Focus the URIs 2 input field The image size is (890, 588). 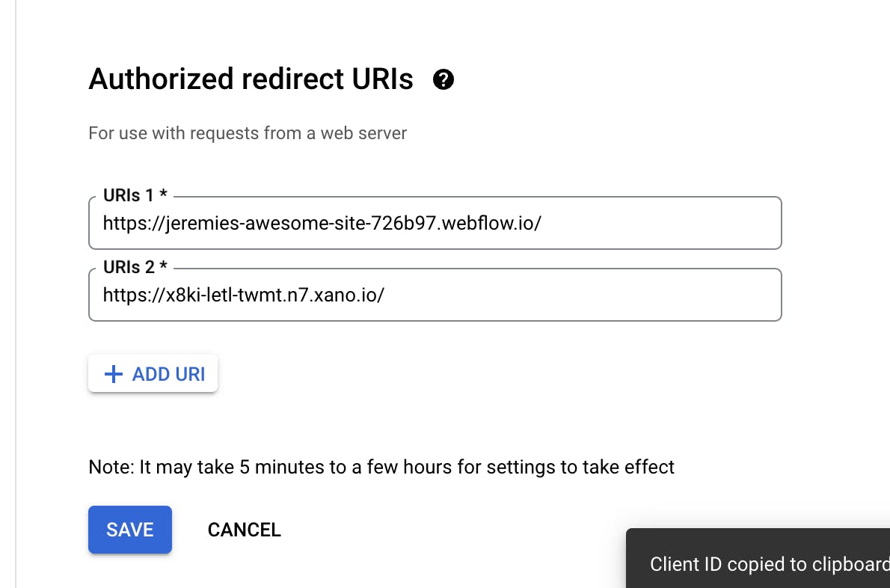click(x=435, y=295)
